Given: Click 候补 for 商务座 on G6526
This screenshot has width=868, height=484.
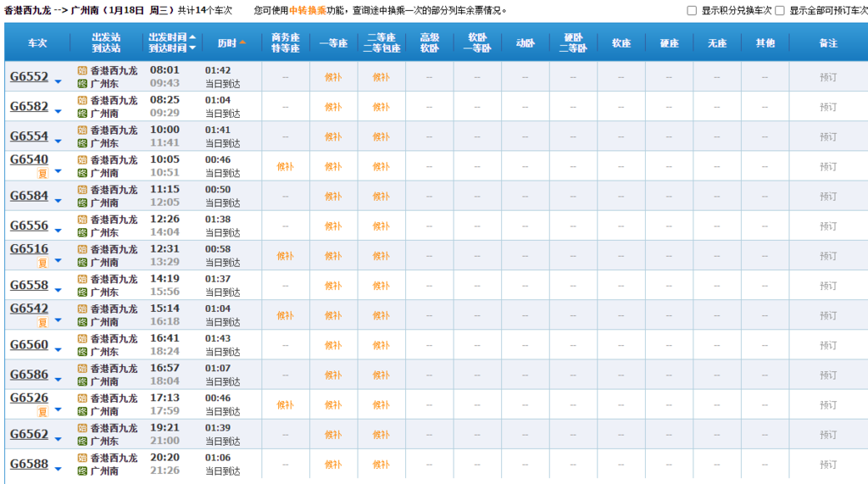Looking at the screenshot, I should click(x=285, y=405).
